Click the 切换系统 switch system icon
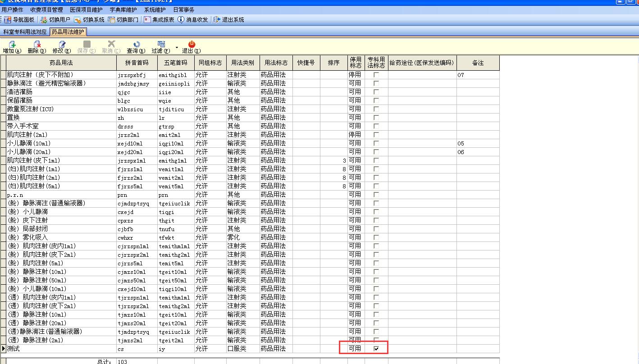 (x=78, y=20)
